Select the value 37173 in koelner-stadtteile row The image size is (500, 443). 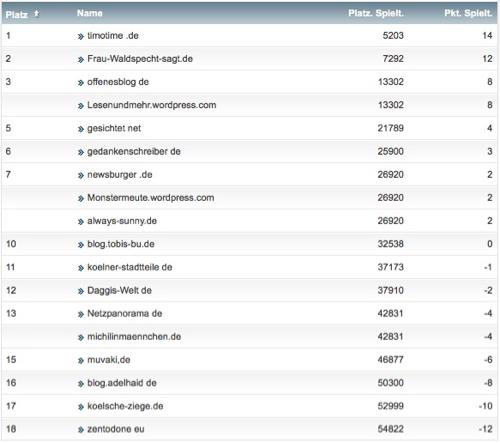pyautogui.click(x=391, y=267)
